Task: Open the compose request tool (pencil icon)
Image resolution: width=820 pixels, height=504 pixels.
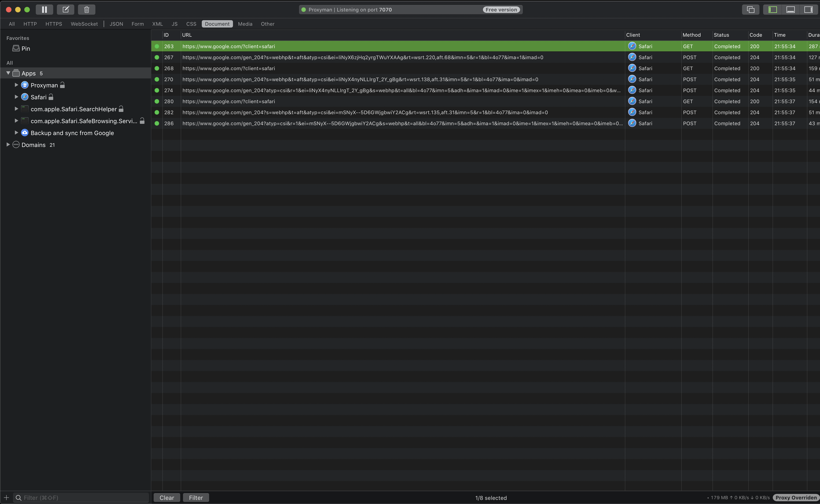Action: coord(65,9)
